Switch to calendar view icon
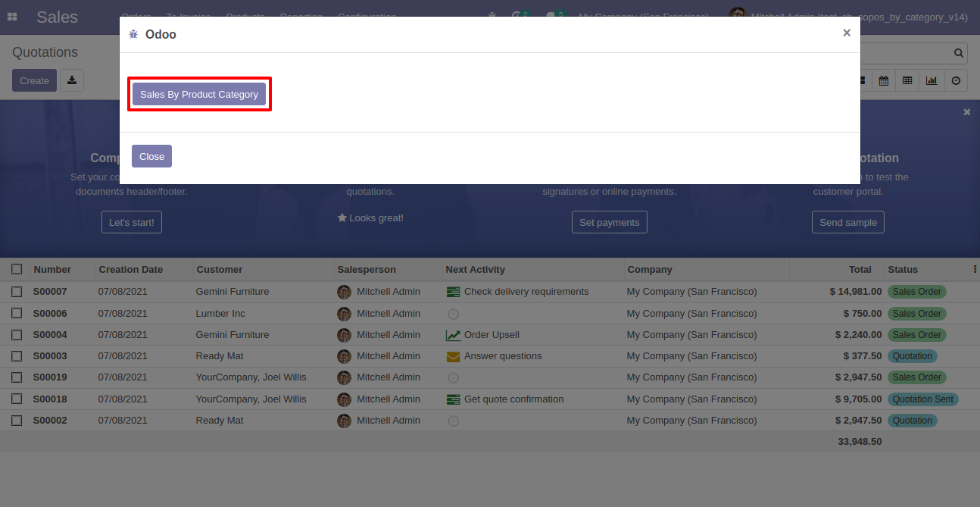 884,80
